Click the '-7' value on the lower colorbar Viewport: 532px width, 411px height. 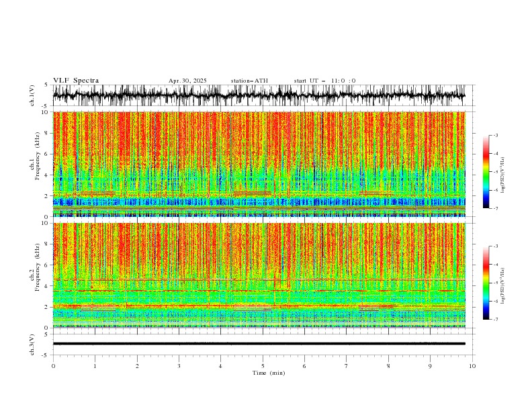(496, 320)
